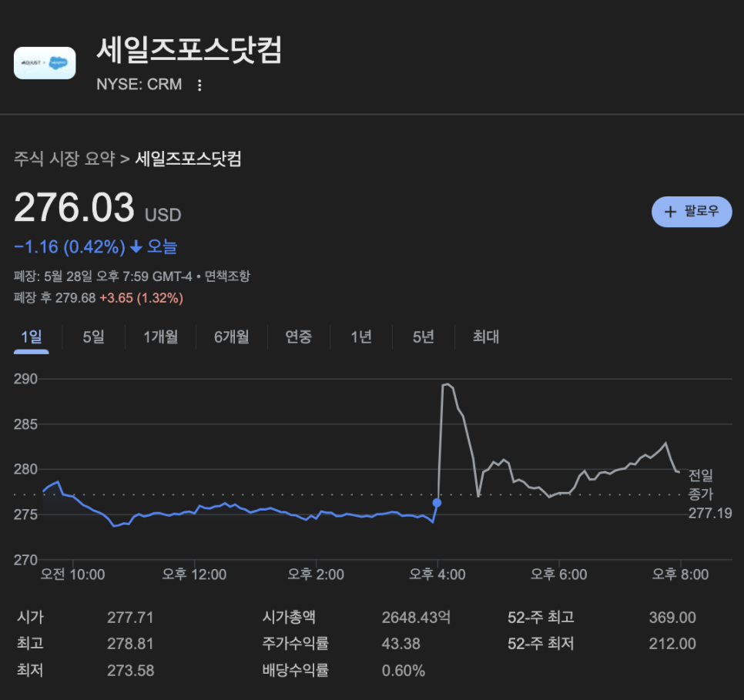Click the 52-주 최저 label
Viewport: 744px width, 700px height.
541,644
